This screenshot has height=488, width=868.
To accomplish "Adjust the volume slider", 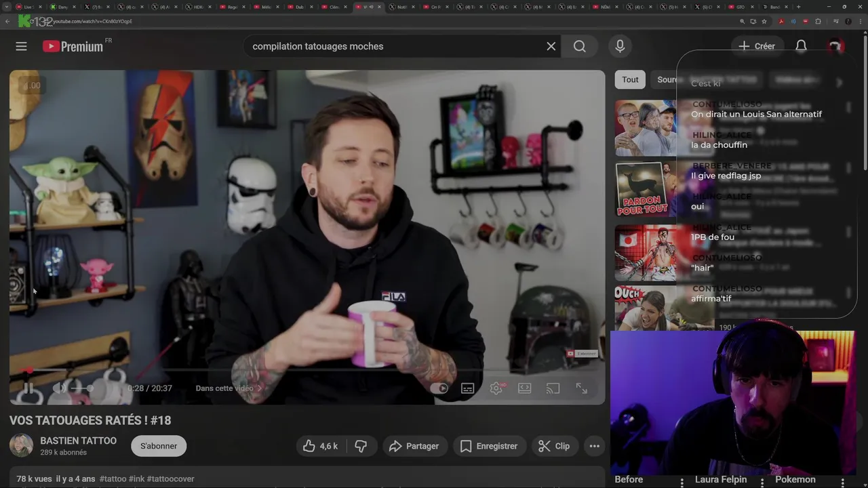I will tap(81, 388).
